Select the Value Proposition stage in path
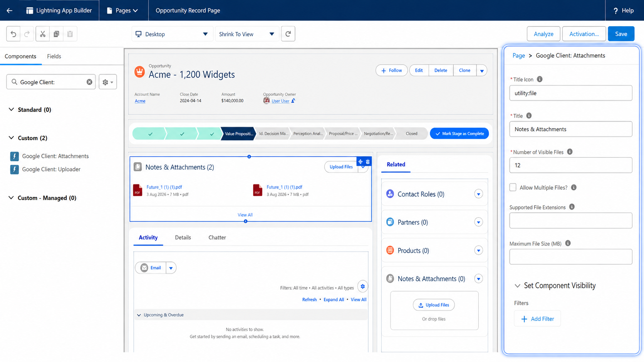644x362 pixels. tap(238, 133)
